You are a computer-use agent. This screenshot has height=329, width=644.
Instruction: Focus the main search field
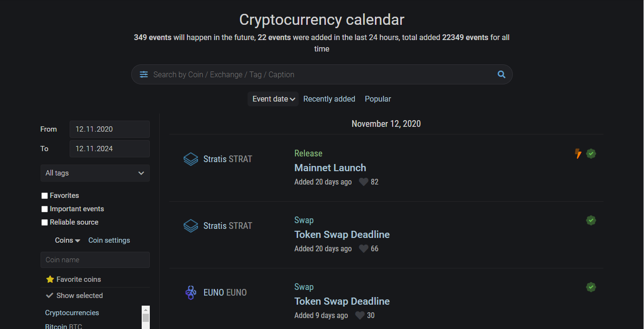tap(322, 74)
